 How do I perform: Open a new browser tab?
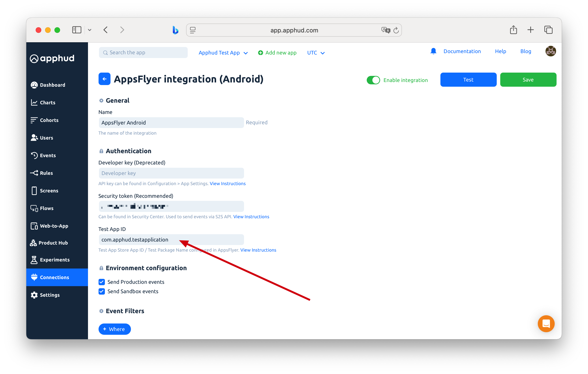click(x=530, y=30)
